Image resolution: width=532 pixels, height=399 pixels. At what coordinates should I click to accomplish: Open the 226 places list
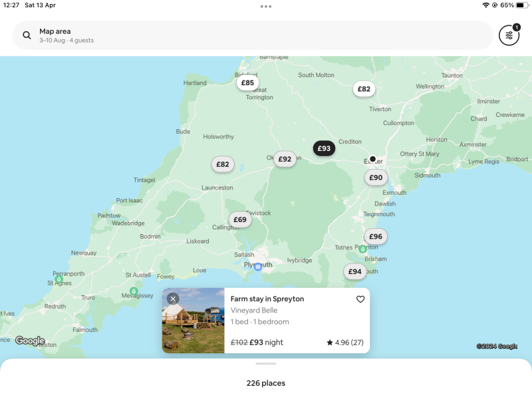(x=266, y=383)
